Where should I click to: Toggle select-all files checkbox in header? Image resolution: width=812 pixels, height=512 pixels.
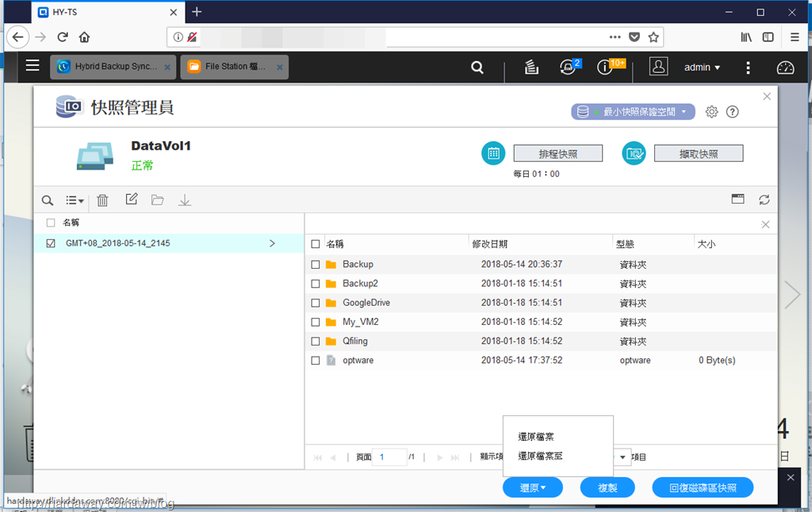316,244
